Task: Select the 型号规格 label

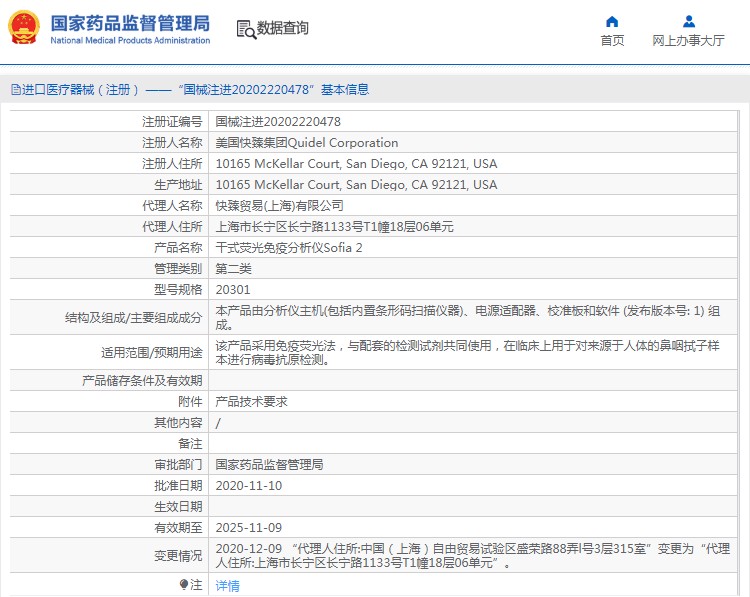Action: (178, 290)
